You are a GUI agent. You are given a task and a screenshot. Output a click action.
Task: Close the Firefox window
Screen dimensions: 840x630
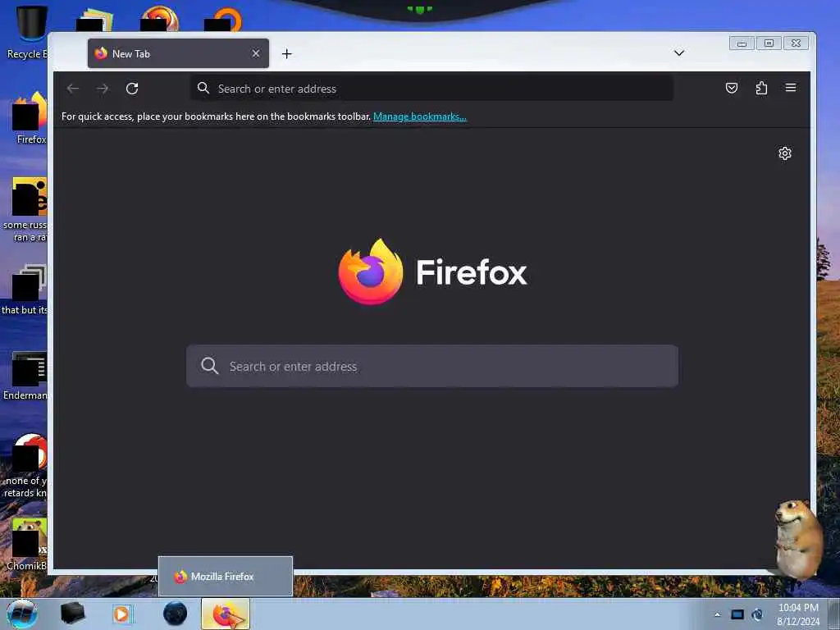796,43
